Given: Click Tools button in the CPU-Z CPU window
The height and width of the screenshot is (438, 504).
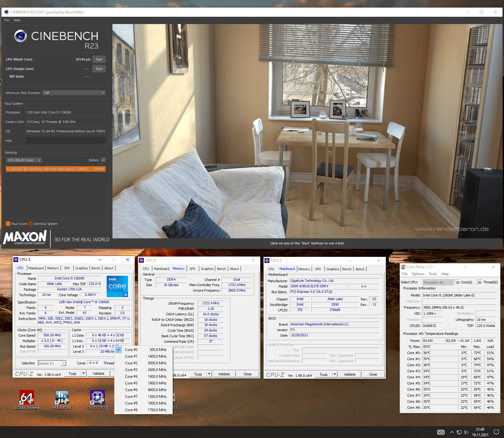Looking at the screenshot, I should click(73, 373).
